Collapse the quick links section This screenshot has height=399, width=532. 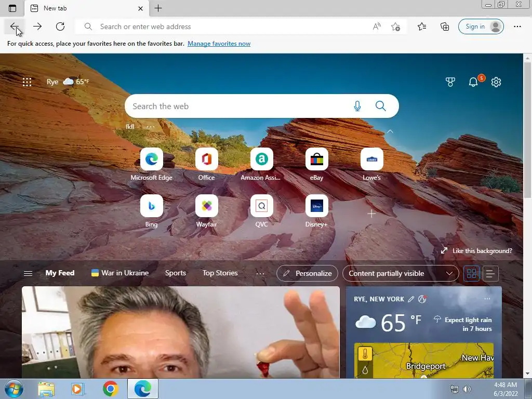coord(390,131)
